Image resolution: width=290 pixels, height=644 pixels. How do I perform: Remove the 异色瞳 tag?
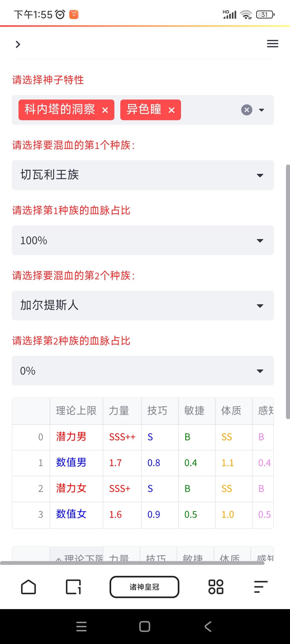(x=172, y=110)
